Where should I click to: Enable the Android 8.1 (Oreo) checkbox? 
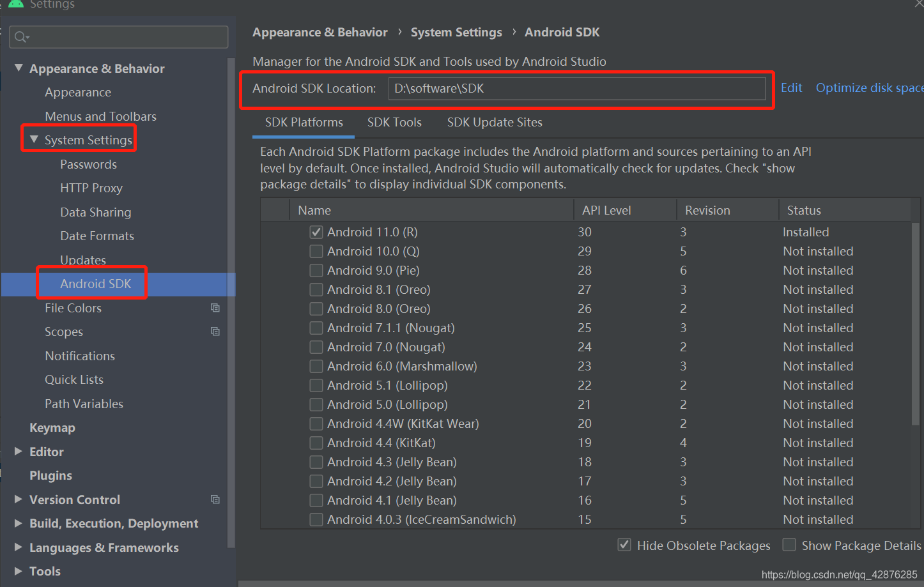(x=316, y=289)
